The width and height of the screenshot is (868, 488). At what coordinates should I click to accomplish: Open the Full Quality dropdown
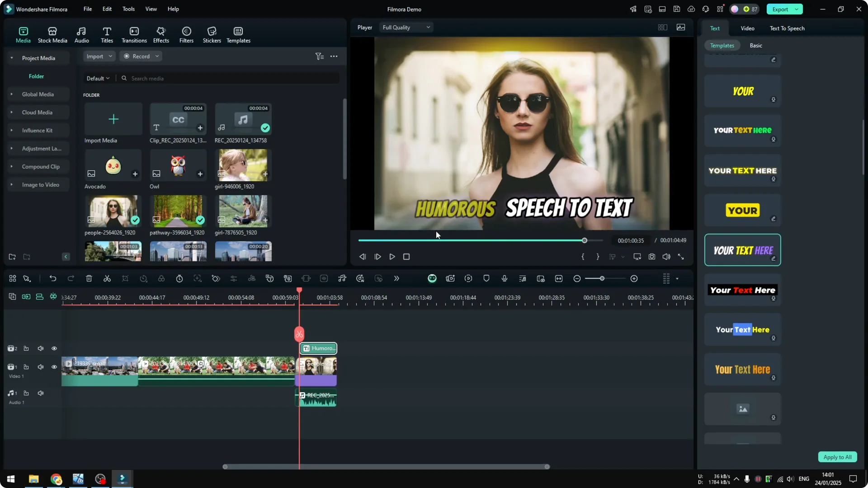click(x=406, y=28)
